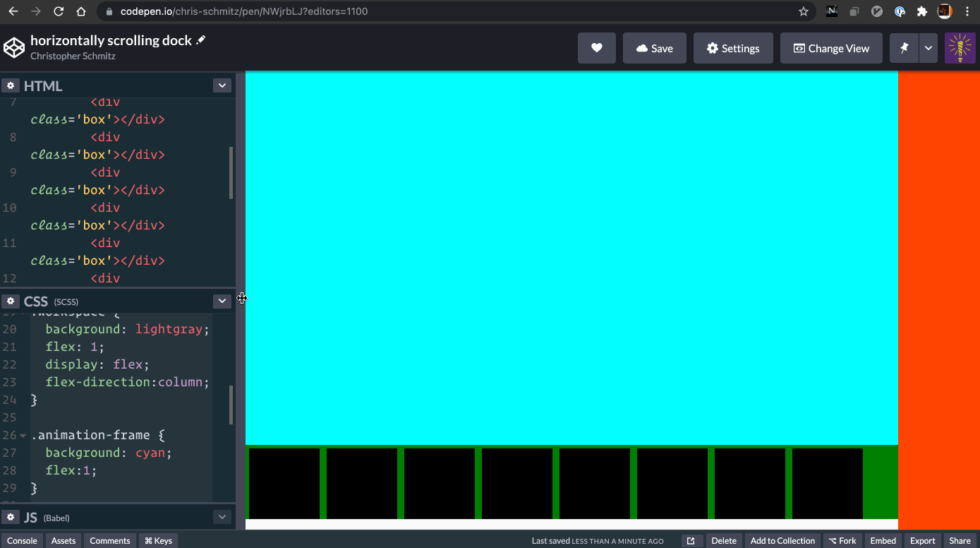Collapse the CSS editor with its chevron
The image size is (980, 548).
222,301
